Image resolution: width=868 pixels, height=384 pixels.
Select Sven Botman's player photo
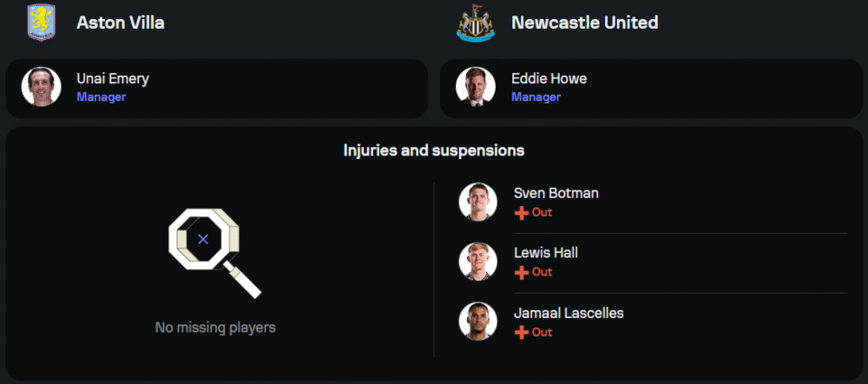[478, 202]
